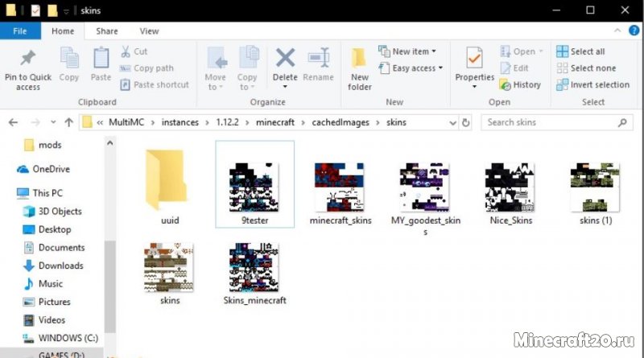
Task: Click the Pin to Quick access icon
Action: [x=27, y=59]
